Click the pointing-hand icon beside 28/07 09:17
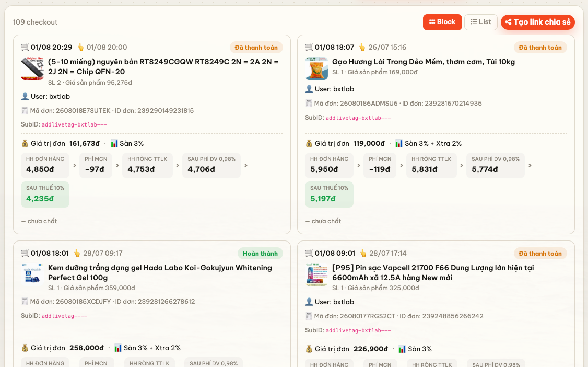Viewport: 588px width, 367px height. coord(77,254)
